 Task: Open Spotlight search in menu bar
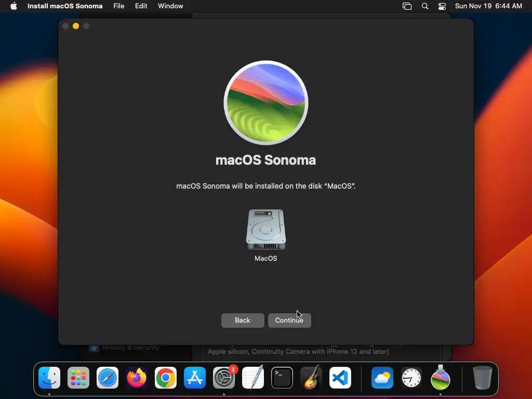(x=425, y=6)
